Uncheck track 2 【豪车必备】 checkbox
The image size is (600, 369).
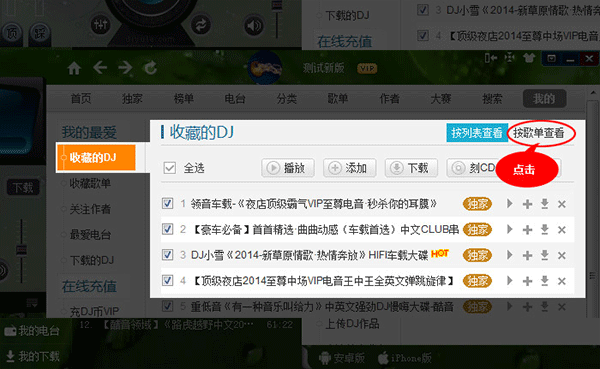click(167, 229)
